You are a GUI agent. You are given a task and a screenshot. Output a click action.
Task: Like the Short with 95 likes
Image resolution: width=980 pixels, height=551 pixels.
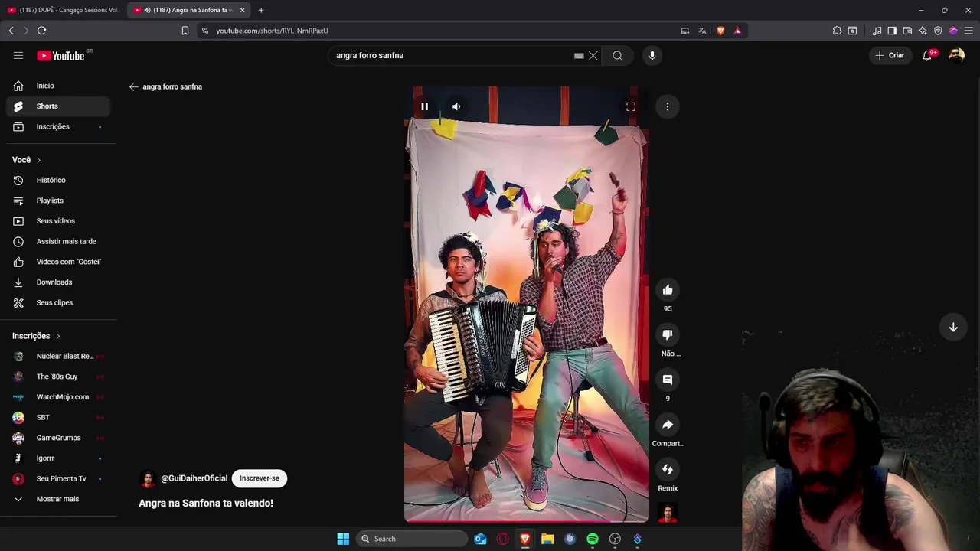[668, 289]
